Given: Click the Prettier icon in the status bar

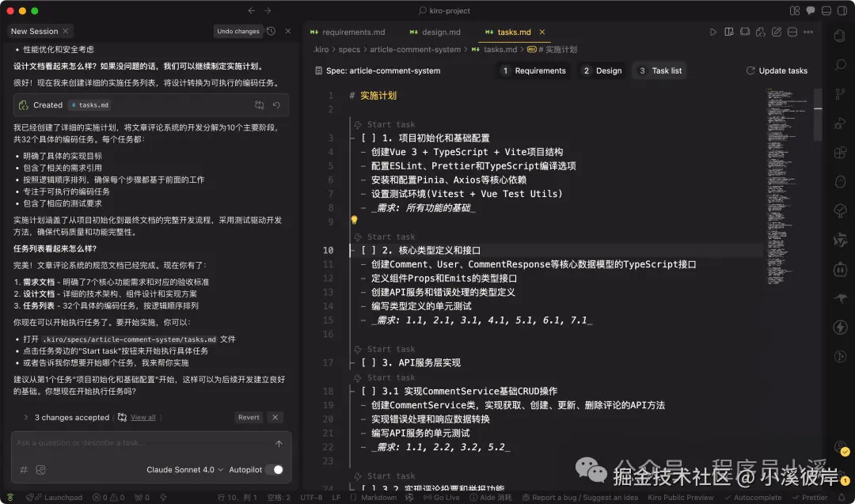Looking at the screenshot, I should pos(809,498).
